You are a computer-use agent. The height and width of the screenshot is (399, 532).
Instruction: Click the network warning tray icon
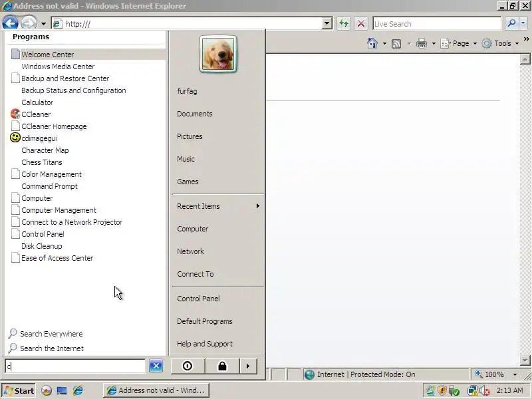472,391
